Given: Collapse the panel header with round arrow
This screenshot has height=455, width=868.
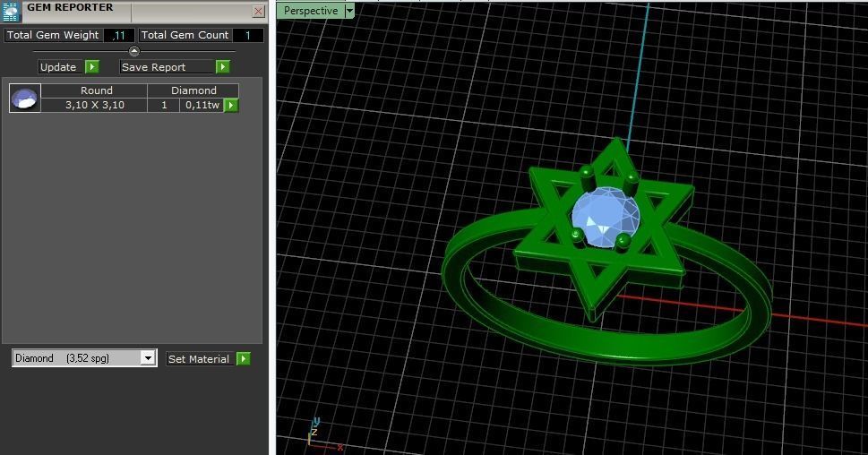Looking at the screenshot, I should point(134,51).
